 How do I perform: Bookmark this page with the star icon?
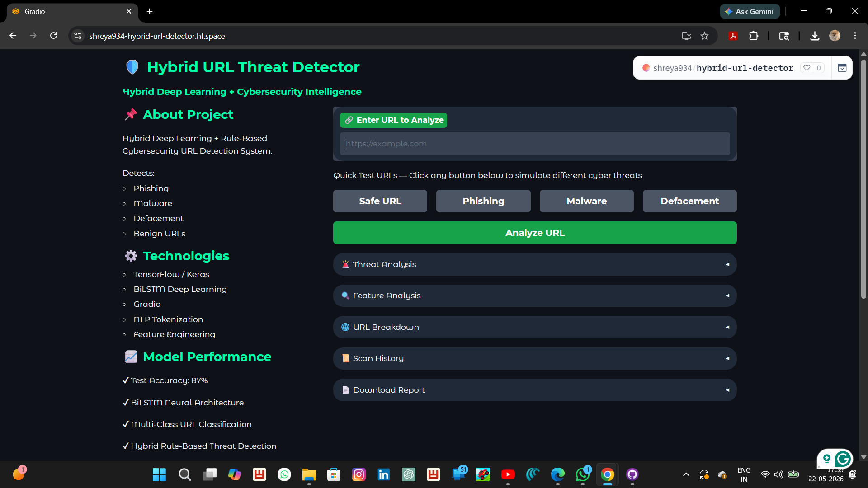(x=704, y=36)
